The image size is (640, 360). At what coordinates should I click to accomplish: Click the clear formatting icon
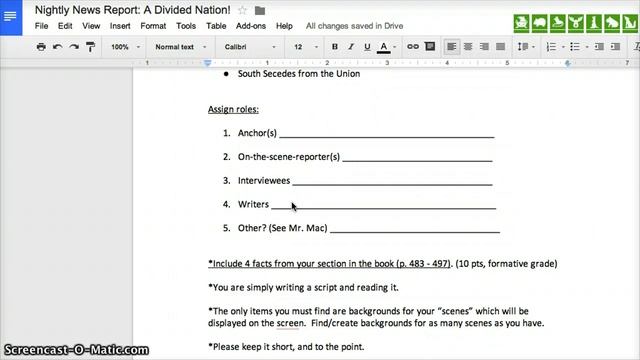pos(637,47)
